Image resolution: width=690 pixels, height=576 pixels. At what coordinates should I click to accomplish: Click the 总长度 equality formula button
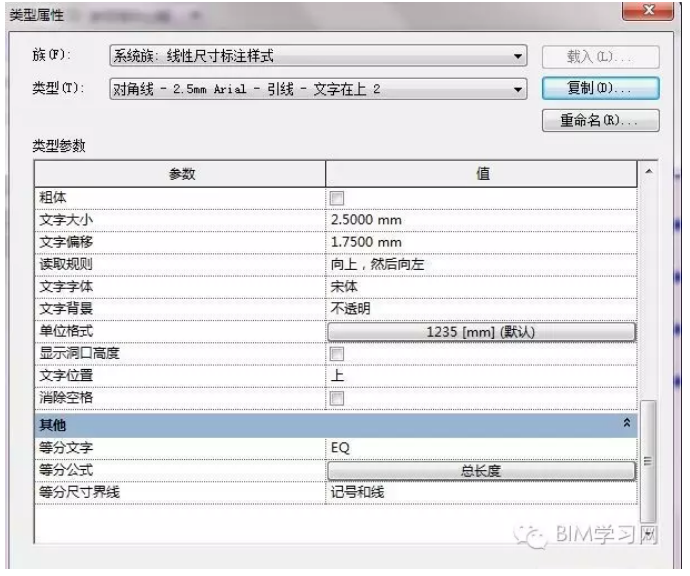[x=481, y=470]
